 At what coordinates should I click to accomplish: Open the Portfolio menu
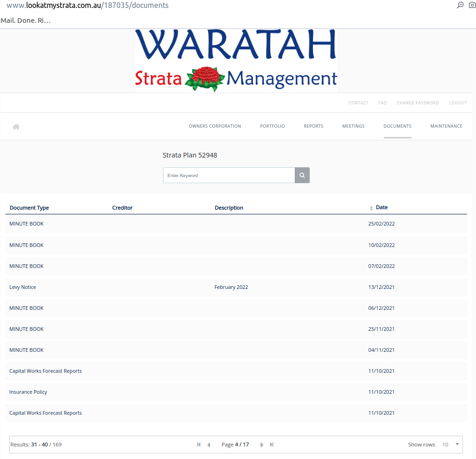(272, 126)
